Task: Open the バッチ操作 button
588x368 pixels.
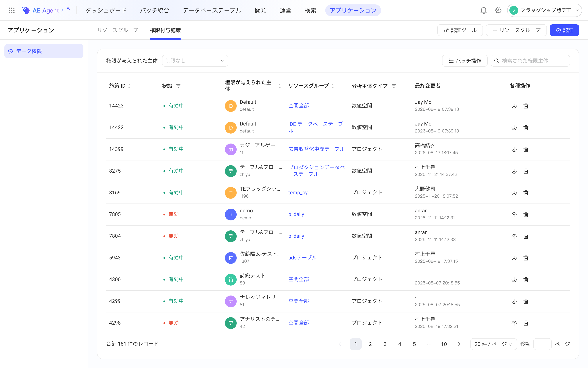Action: pyautogui.click(x=465, y=61)
